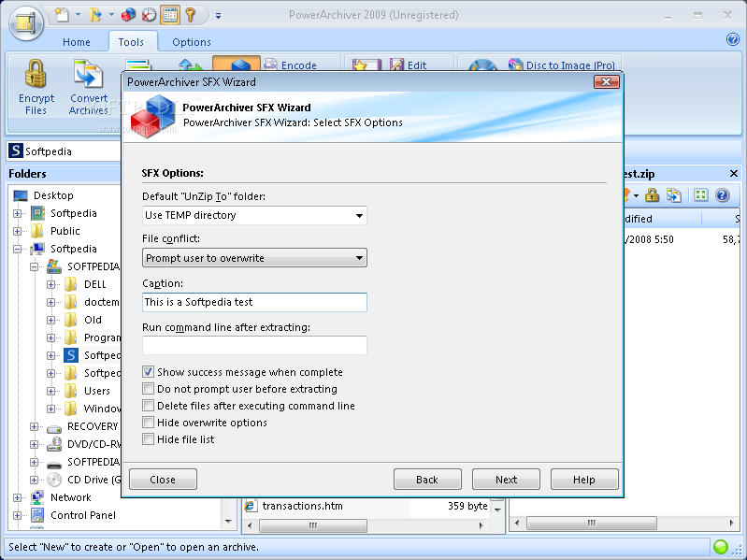Click the green status indicator in status bar
This screenshot has width=747, height=560.
721,546
